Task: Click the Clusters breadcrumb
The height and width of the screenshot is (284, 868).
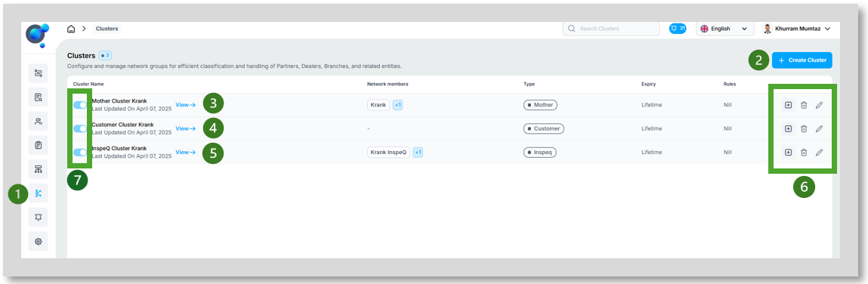Action: point(107,29)
